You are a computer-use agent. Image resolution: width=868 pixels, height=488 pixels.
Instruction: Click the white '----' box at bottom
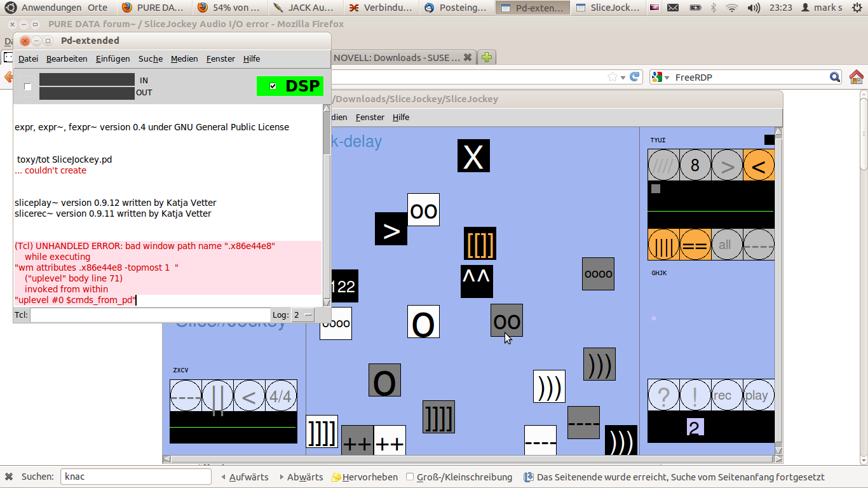pyautogui.click(x=540, y=440)
